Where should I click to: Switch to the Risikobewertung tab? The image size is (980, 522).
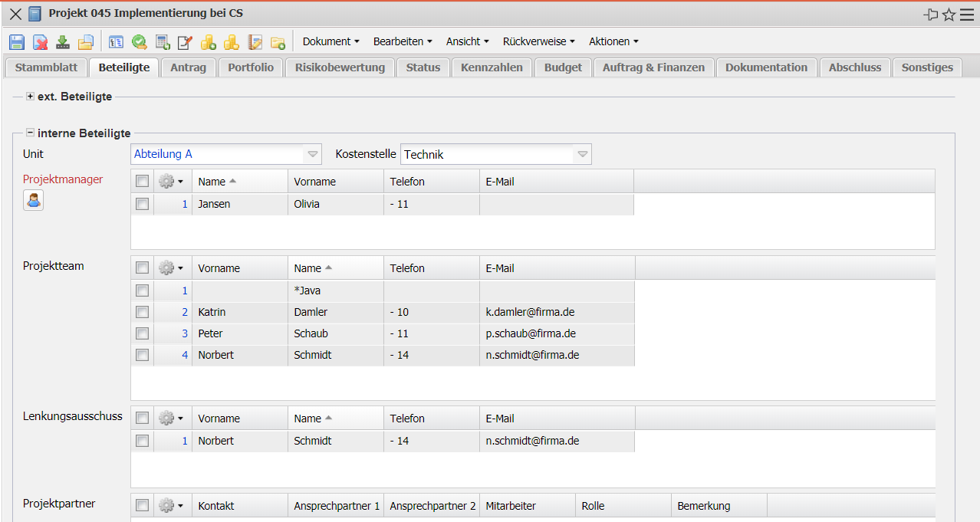(x=340, y=67)
